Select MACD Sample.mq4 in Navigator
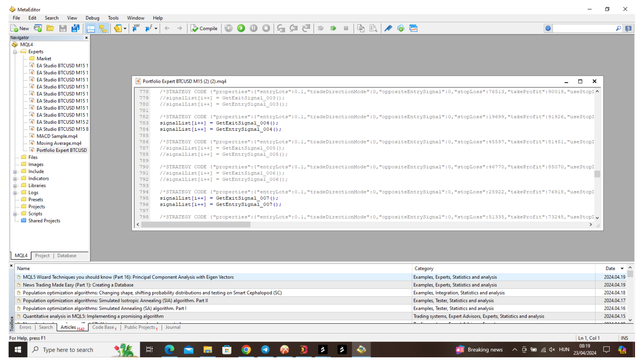 57,136
